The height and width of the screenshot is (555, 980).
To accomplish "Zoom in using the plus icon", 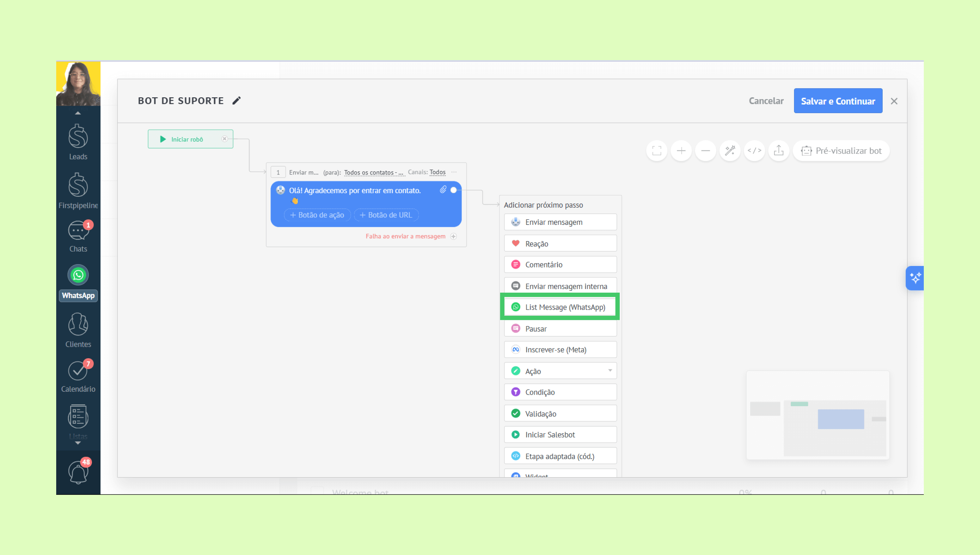I will [681, 151].
